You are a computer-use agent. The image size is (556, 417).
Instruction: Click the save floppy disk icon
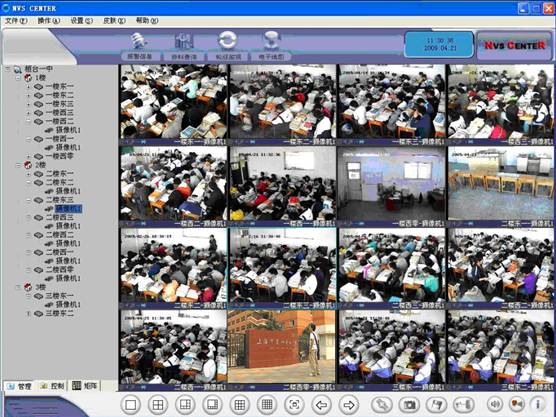click(437, 405)
